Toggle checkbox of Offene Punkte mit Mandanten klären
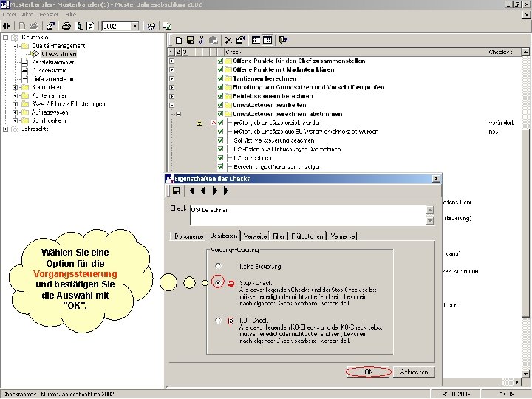532x399 pixels. 220,69
